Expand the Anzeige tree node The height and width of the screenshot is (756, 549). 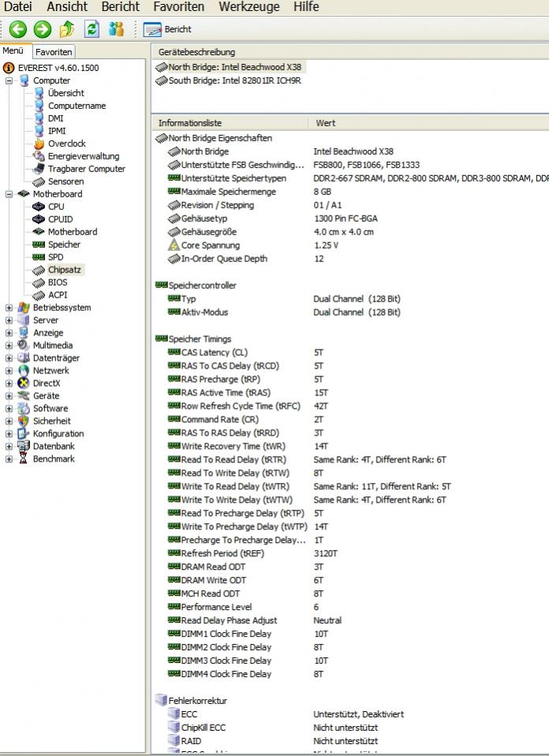9,333
